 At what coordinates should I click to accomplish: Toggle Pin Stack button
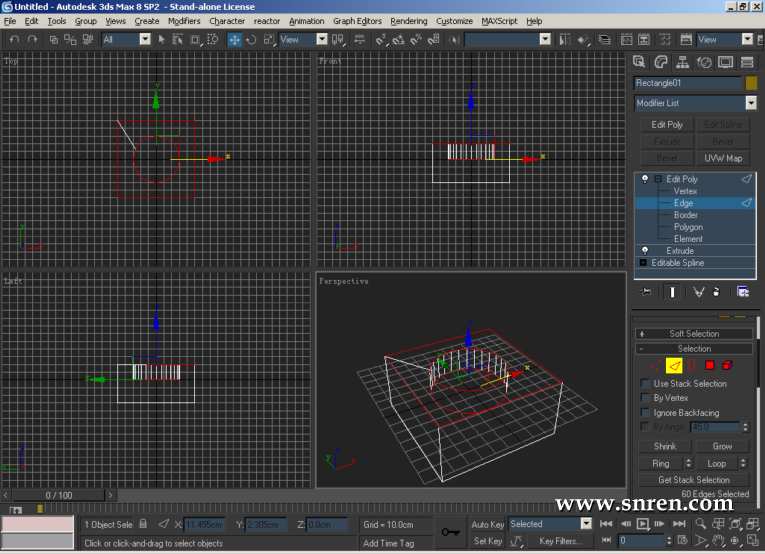click(x=645, y=292)
